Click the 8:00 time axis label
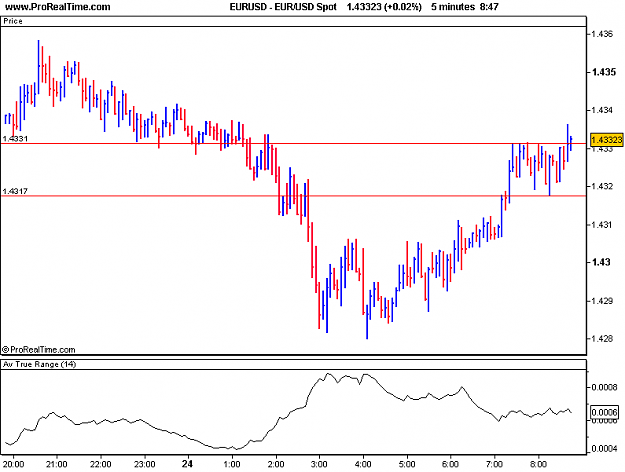The height and width of the screenshot is (472, 625). coord(538,464)
